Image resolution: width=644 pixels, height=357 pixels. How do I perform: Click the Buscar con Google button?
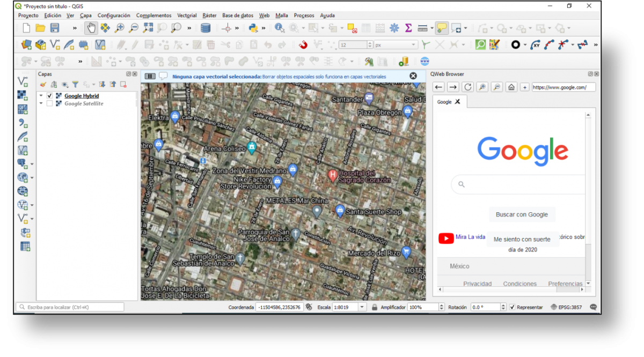click(x=522, y=214)
